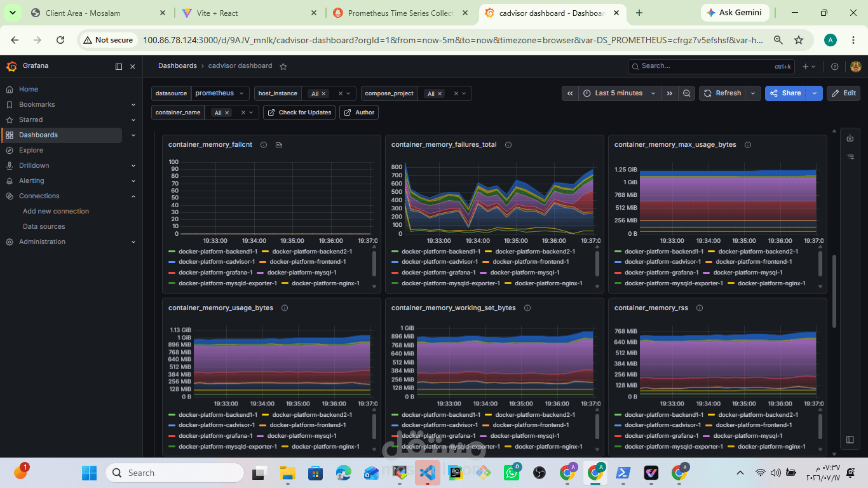Click the zoom out time range icon

pyautogui.click(x=687, y=93)
